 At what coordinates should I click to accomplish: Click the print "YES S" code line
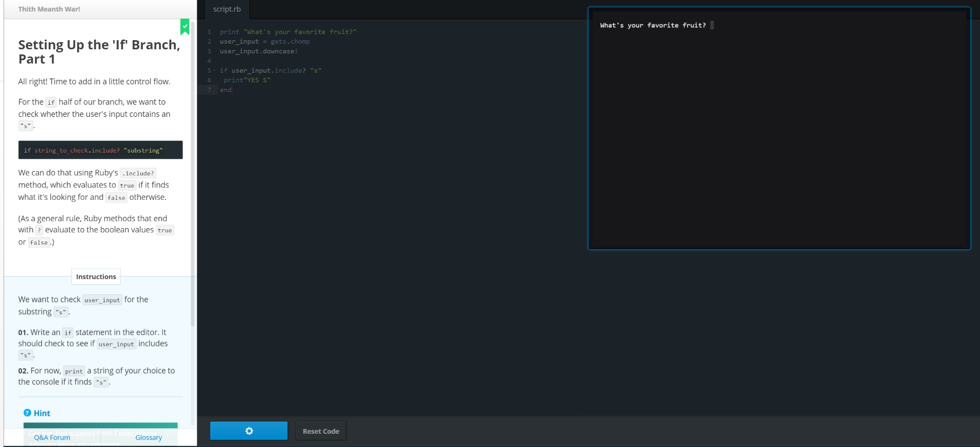point(247,80)
